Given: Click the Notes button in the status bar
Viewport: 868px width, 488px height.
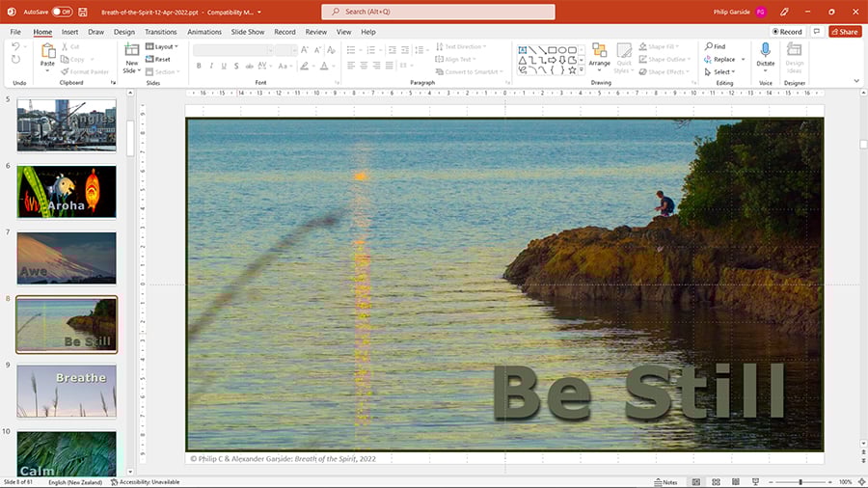Looking at the screenshot, I should [665, 482].
